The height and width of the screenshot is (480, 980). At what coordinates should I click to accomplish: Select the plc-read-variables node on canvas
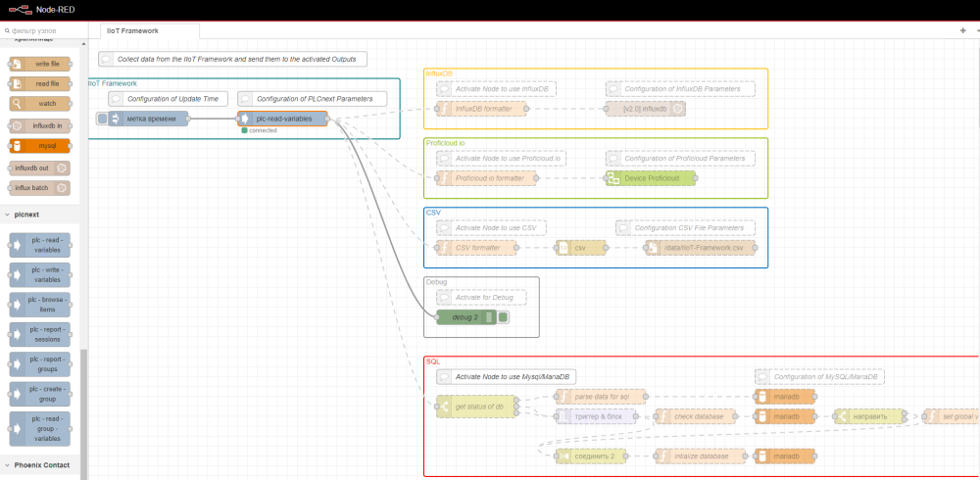pyautogui.click(x=282, y=120)
